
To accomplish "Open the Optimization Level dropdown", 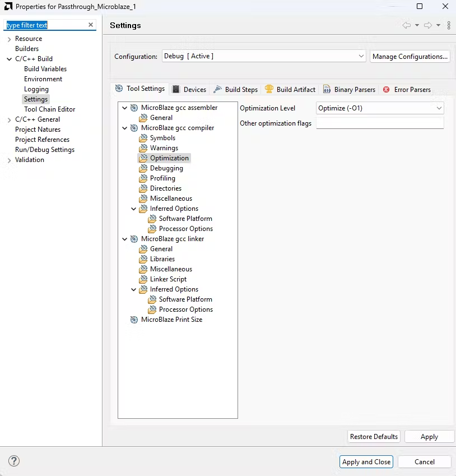I will [380, 108].
